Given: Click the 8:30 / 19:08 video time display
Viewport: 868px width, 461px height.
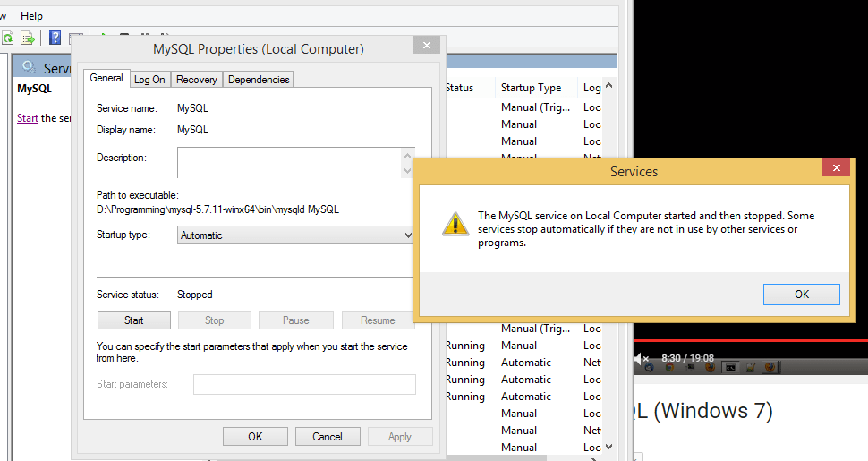Looking at the screenshot, I should tap(687, 358).
